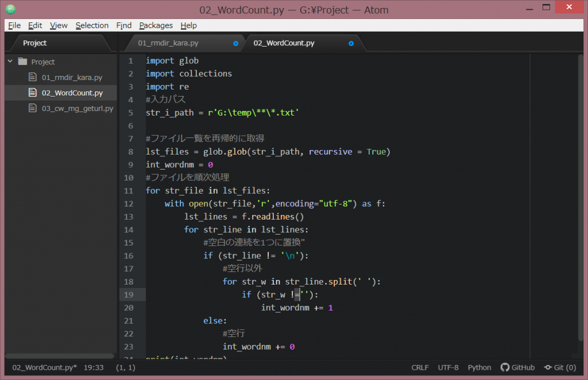Select 02_WordCount.py in the tree view
The height and width of the screenshot is (380, 588).
[x=61, y=93]
